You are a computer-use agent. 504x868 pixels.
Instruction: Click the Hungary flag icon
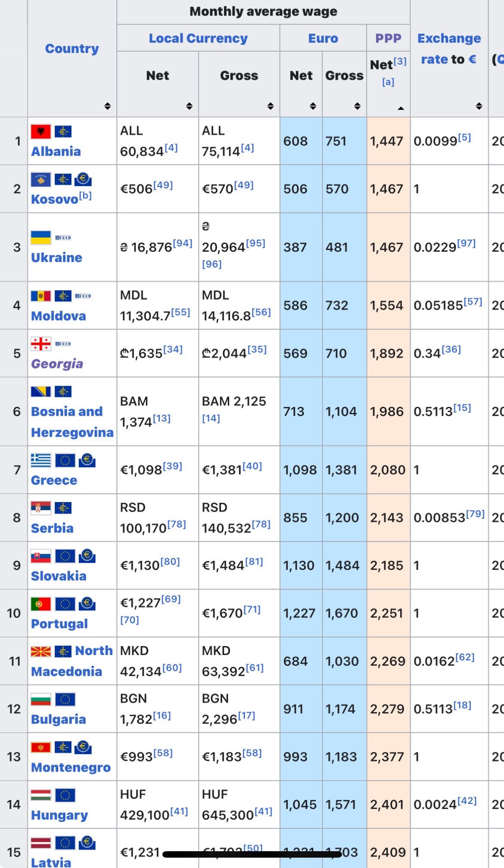click(x=41, y=795)
